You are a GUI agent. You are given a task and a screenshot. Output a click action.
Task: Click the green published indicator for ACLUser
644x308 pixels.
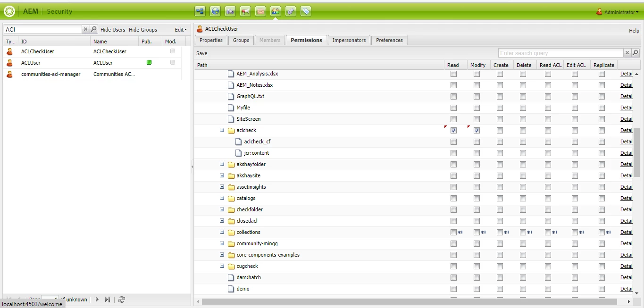tap(149, 62)
